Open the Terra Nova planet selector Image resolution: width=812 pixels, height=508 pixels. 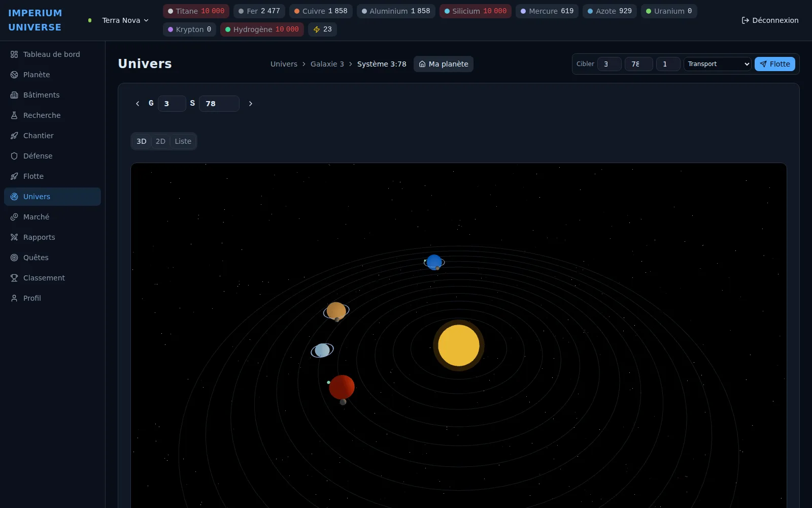click(x=125, y=20)
